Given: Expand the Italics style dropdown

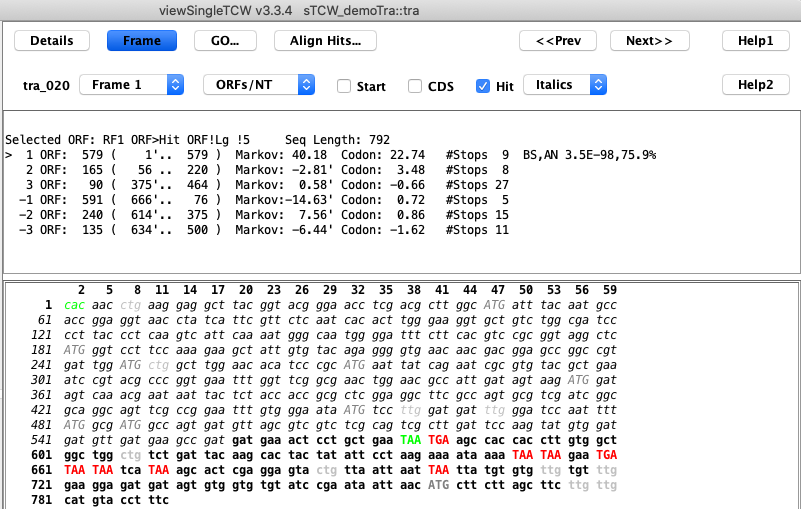Looking at the screenshot, I should [565, 85].
